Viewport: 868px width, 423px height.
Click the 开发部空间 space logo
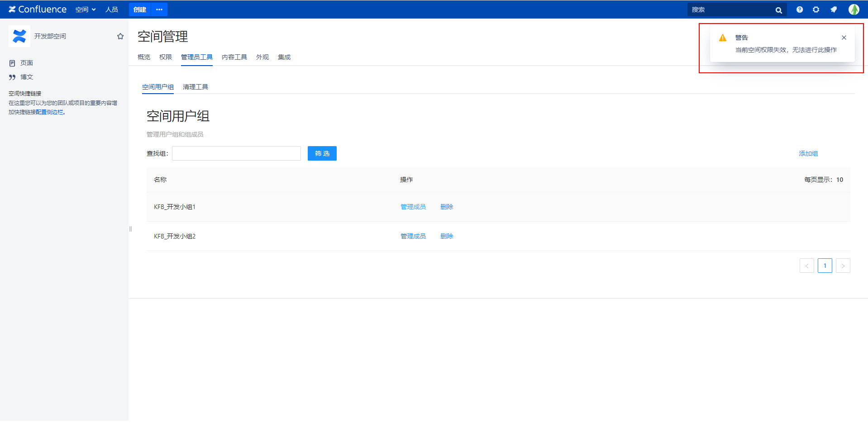click(19, 36)
